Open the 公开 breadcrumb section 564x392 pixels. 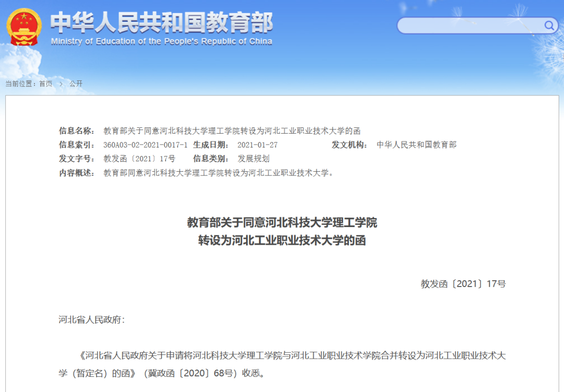point(77,83)
